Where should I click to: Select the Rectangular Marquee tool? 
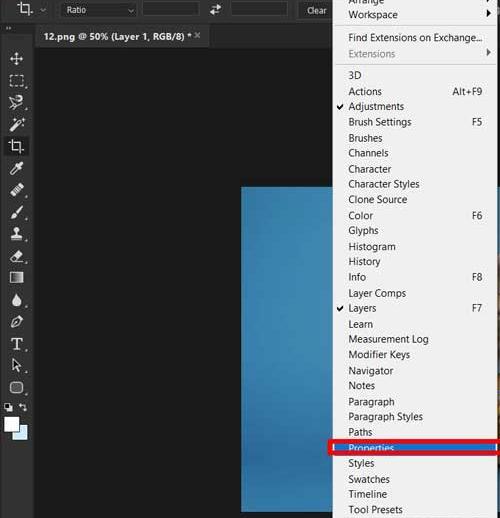(x=16, y=81)
